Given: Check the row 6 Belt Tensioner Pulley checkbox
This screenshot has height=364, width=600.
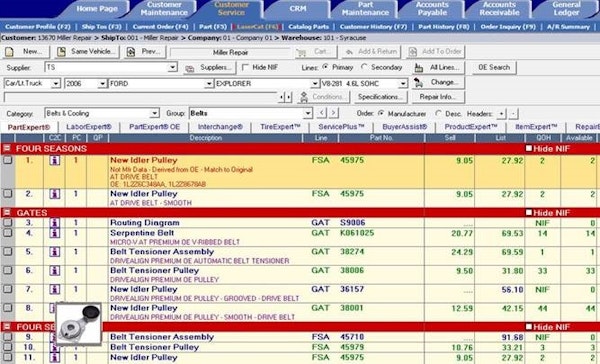Looking at the screenshot, I should (7, 270).
